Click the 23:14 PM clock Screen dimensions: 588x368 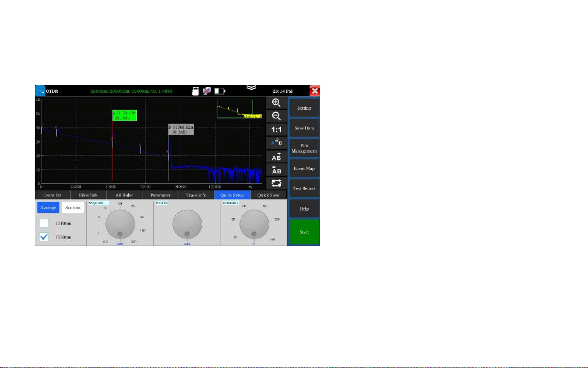click(x=283, y=91)
